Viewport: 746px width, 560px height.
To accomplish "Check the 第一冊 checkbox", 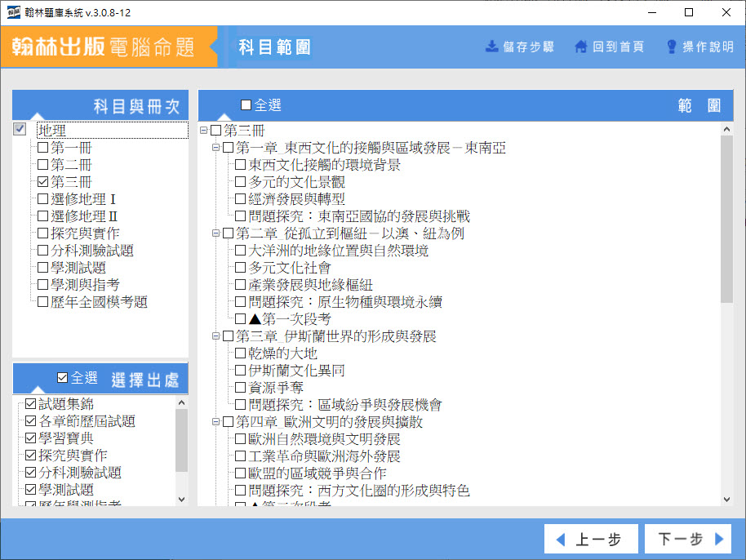I will [43, 148].
